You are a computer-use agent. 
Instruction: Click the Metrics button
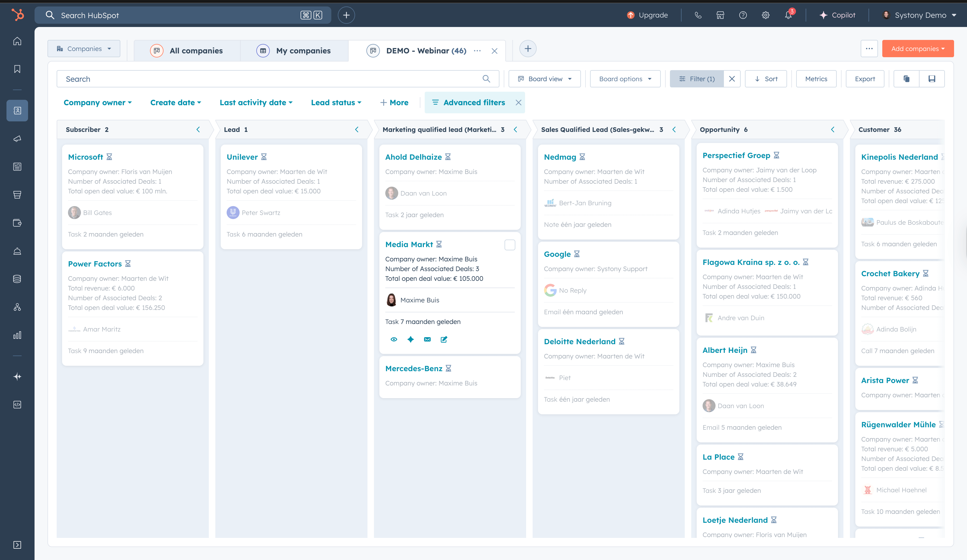click(816, 78)
